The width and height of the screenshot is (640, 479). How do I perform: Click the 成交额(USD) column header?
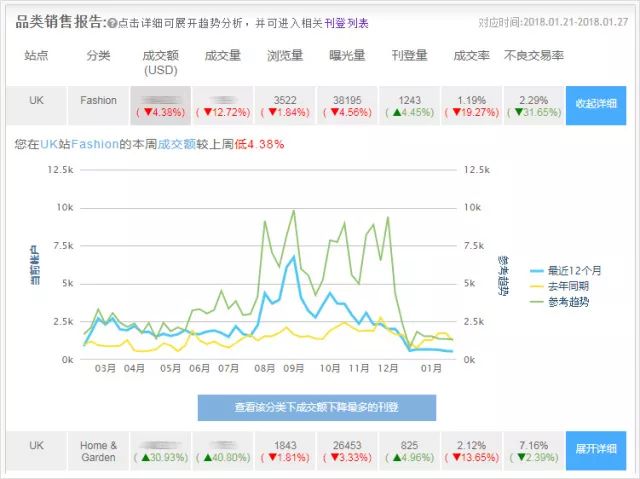(x=160, y=62)
